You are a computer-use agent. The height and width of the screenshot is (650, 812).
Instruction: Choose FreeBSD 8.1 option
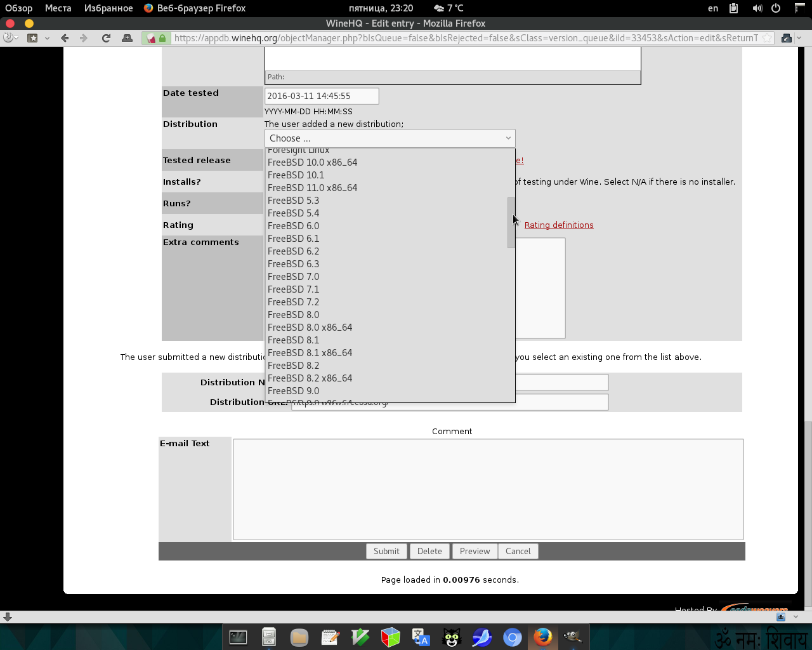click(x=386, y=340)
